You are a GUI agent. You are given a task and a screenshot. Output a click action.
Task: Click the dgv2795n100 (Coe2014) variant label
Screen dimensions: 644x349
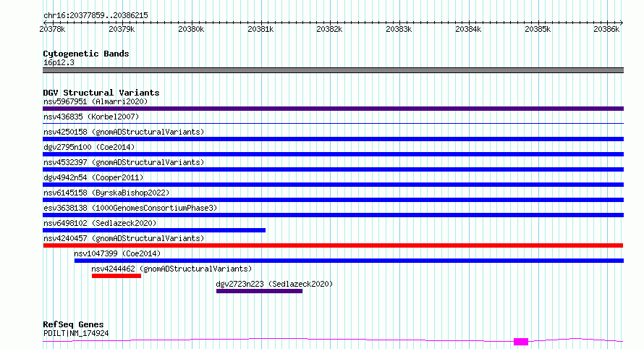click(x=89, y=147)
